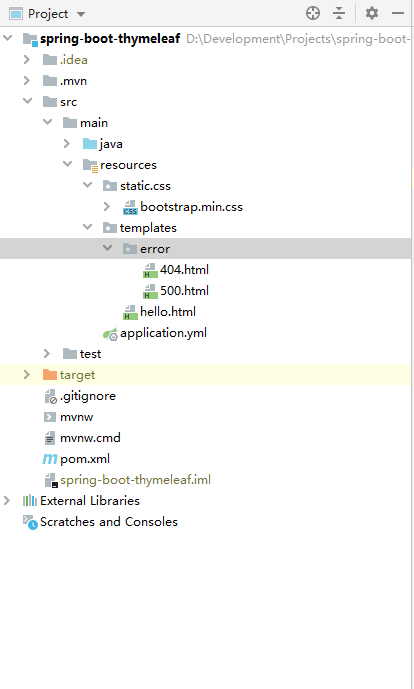Image resolution: width=414 pixels, height=689 pixels.
Task: Click the locate/select opened file target icon
Action: pyautogui.click(x=313, y=13)
